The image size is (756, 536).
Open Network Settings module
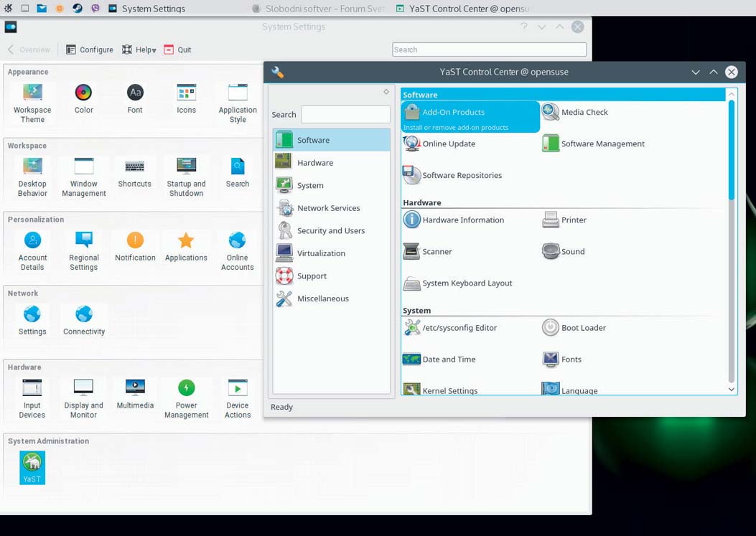32,321
